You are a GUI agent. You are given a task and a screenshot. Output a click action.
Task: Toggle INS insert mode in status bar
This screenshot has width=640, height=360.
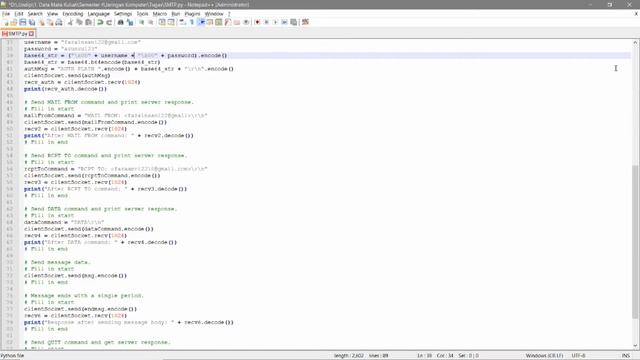point(626,356)
